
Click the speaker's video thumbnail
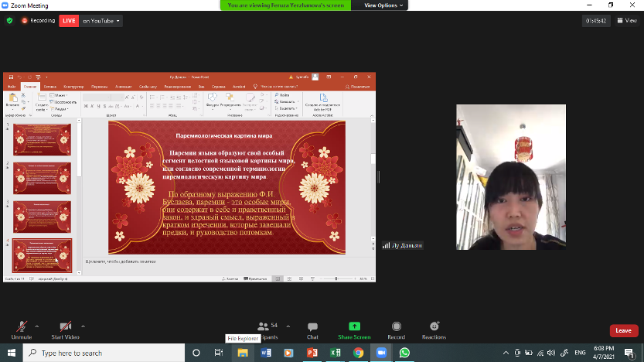click(x=506, y=176)
